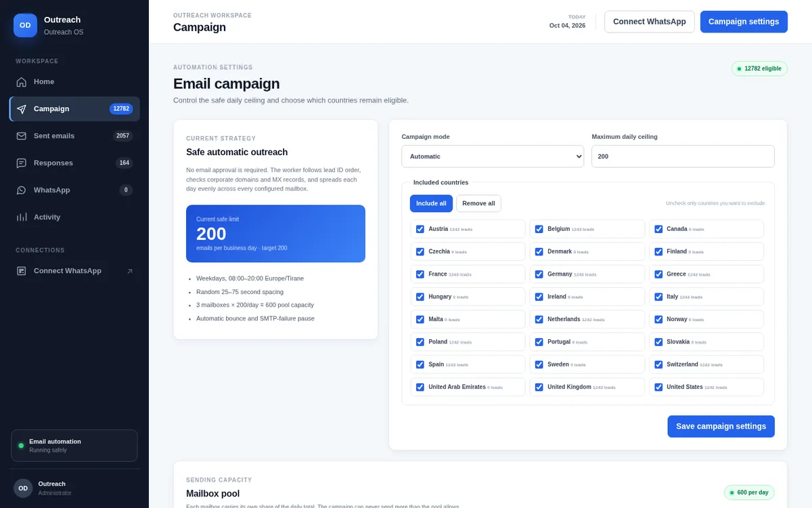The image size is (812, 508).
Task: Toggle the Netherlands checkbox
Action: [539, 319]
